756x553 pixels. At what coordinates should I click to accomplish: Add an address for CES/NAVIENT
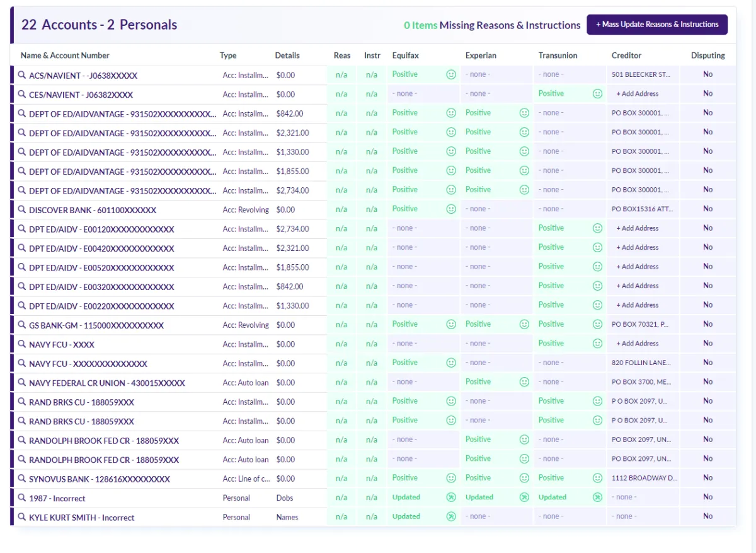click(x=638, y=94)
